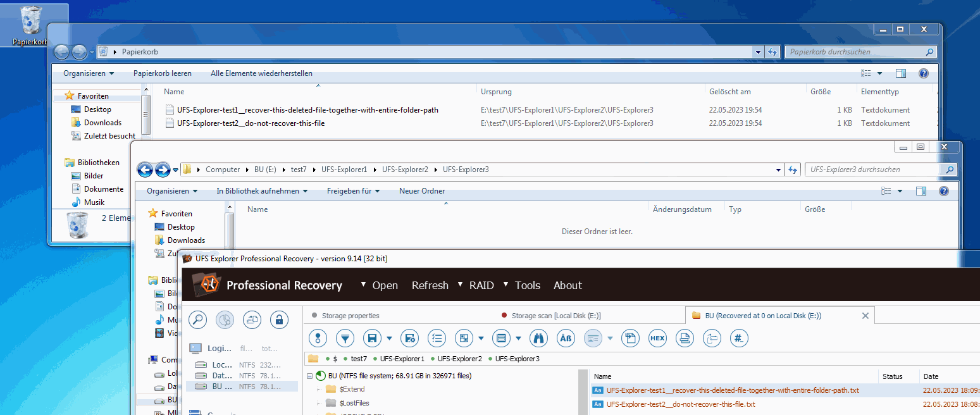
Task: Click refresh button beside Papierkorb address bar
Action: [x=772, y=52]
